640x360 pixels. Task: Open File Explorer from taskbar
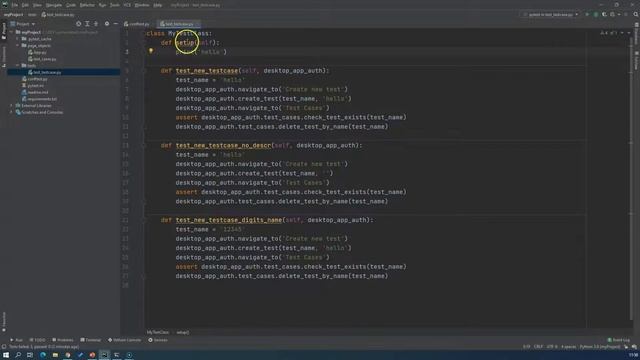[x=55, y=355]
